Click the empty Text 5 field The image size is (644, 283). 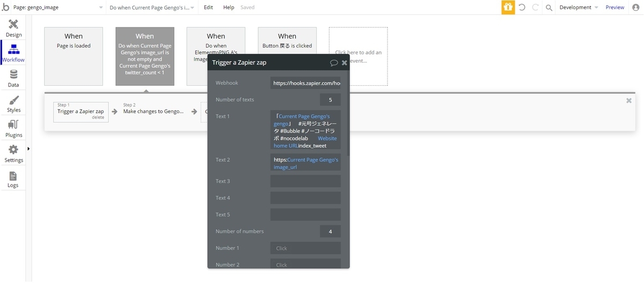click(305, 214)
